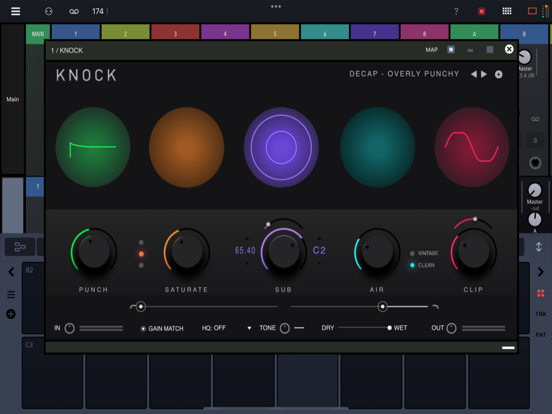Go to next page right chevron

click(540, 272)
